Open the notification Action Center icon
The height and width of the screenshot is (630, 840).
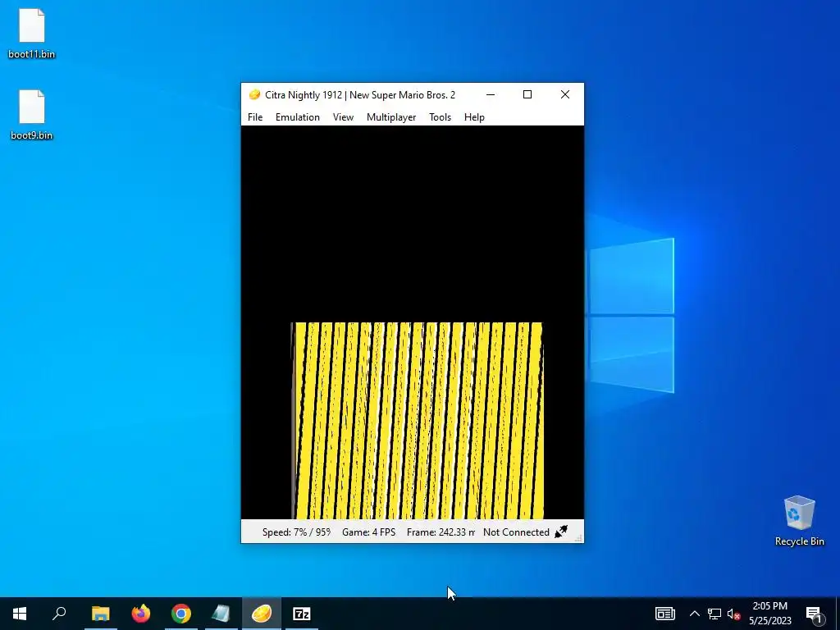point(814,614)
